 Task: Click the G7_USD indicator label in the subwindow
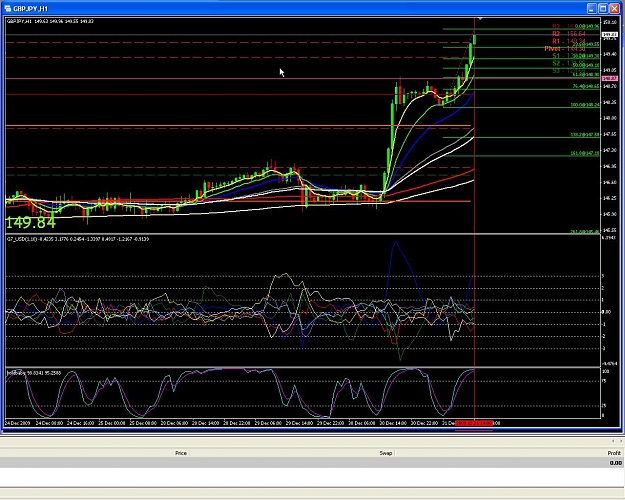(x=78, y=239)
